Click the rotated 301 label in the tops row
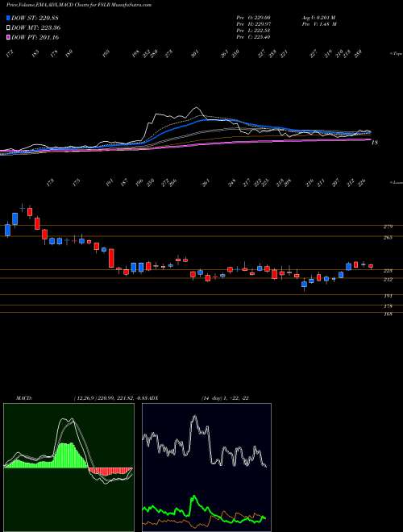Screen dimensions: 403x532 [195, 54]
